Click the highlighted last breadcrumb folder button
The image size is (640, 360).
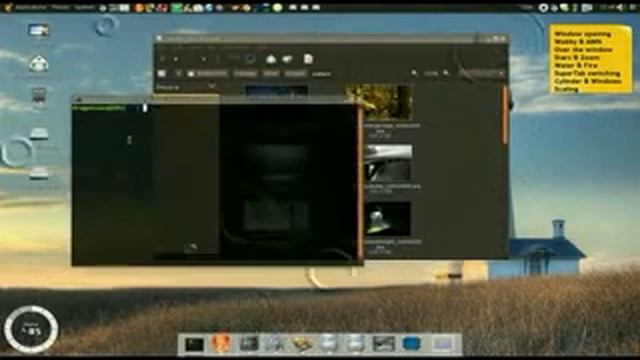(x=322, y=74)
